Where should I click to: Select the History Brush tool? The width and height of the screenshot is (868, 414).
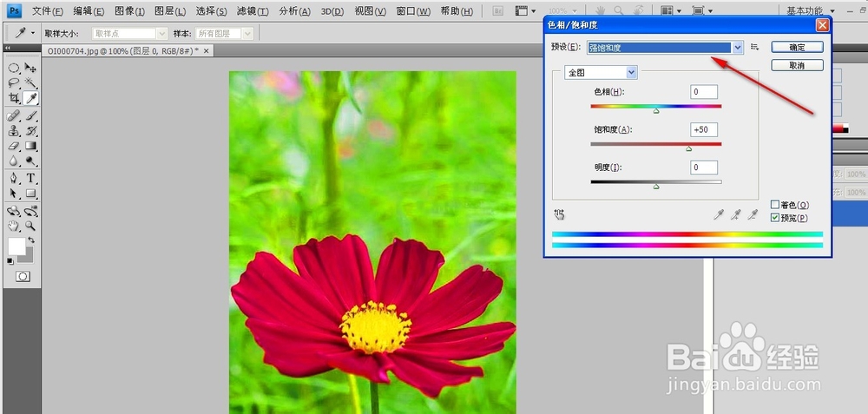31,131
